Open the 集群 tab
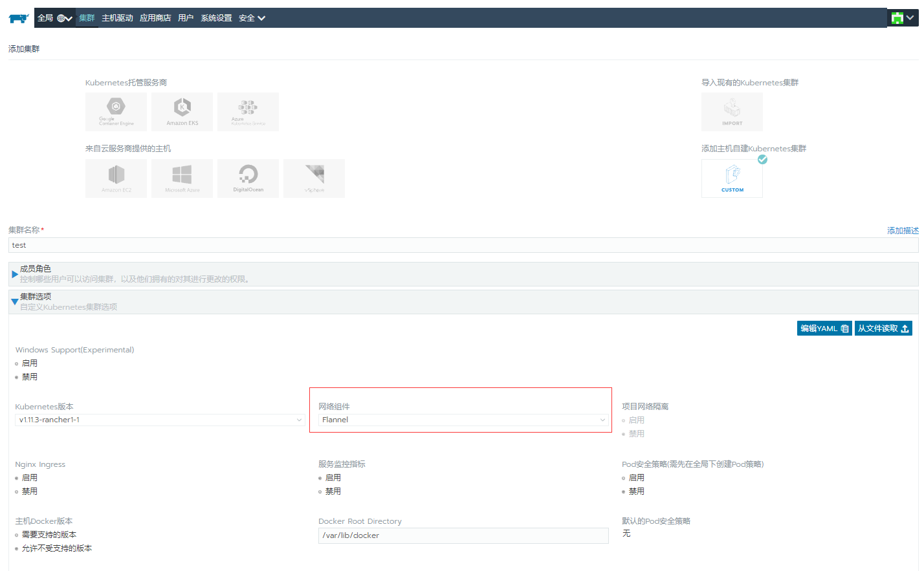 click(x=87, y=18)
